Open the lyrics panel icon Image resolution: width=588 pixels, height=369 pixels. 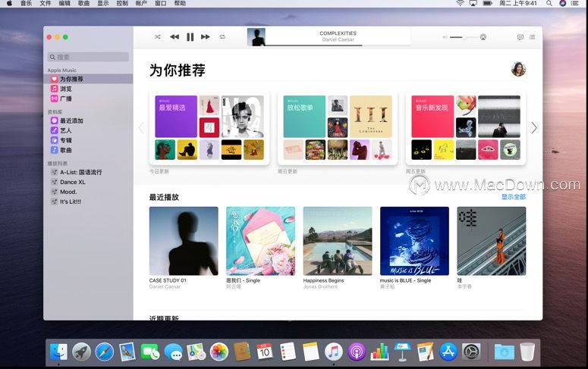point(520,37)
